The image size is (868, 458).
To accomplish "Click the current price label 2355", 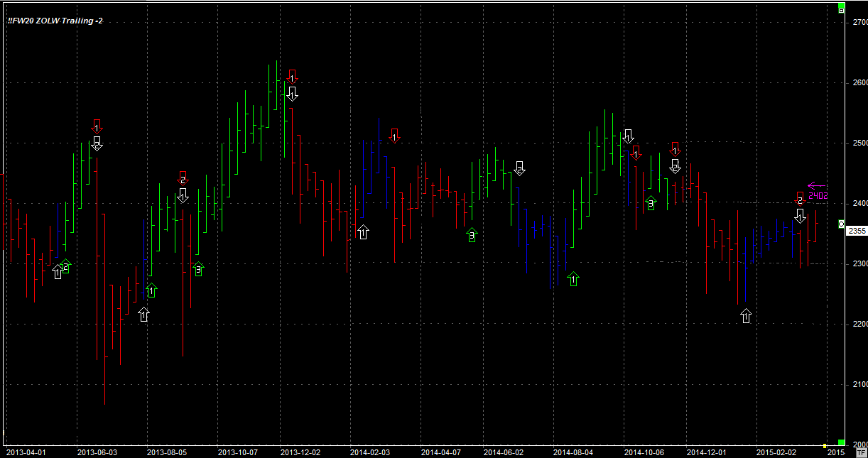I will point(857,231).
